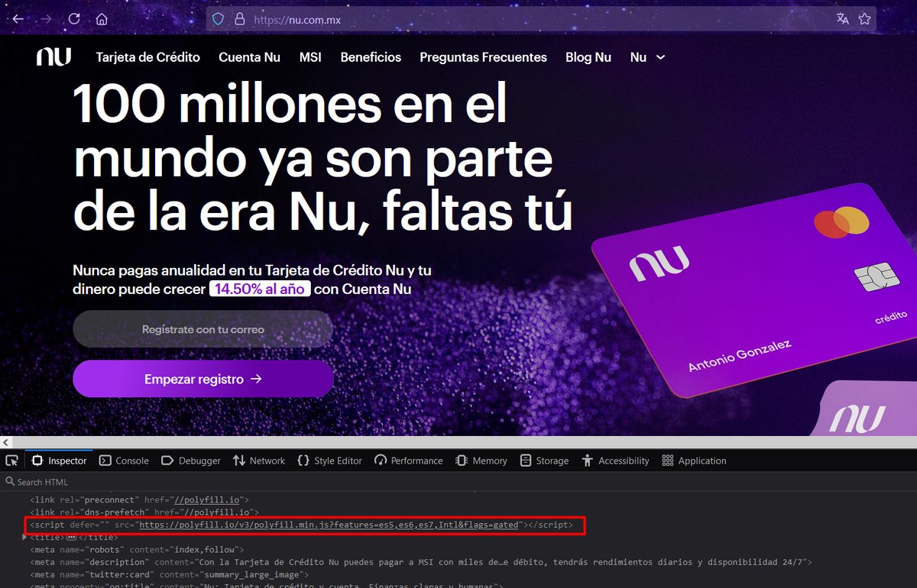Select the meta name="description" line
This screenshot has width=917, height=588.
420,562
